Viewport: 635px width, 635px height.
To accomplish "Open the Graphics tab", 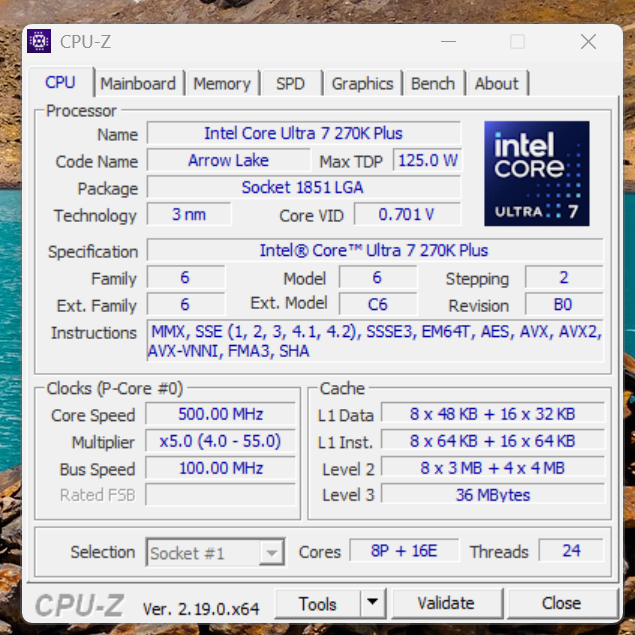I will tap(362, 83).
